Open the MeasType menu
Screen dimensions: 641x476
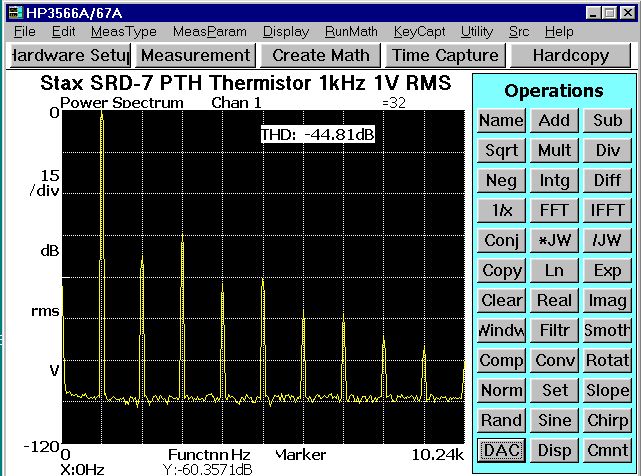(x=123, y=31)
